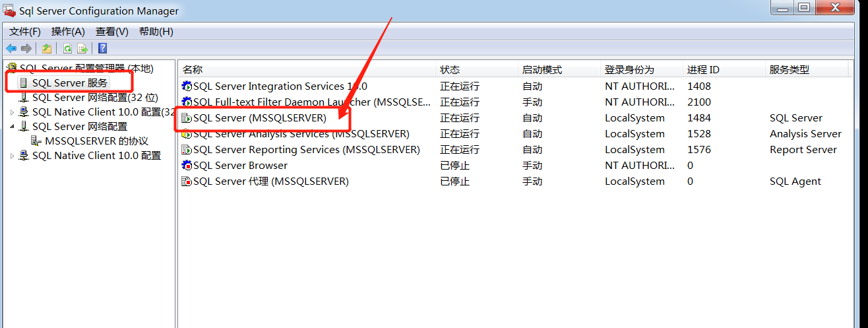Image resolution: width=868 pixels, height=328 pixels.
Task: Sort by the 状态 column header
Action: 477,69
